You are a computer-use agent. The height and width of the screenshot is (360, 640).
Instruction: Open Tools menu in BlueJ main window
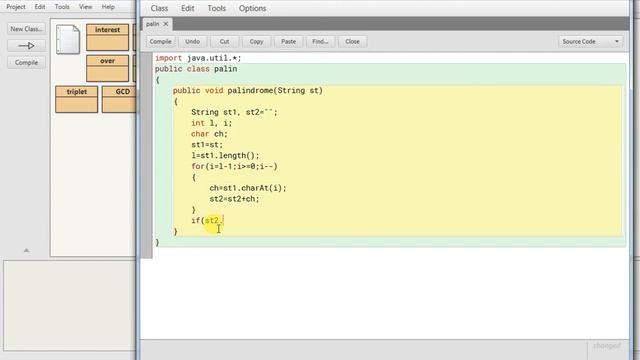(62, 7)
